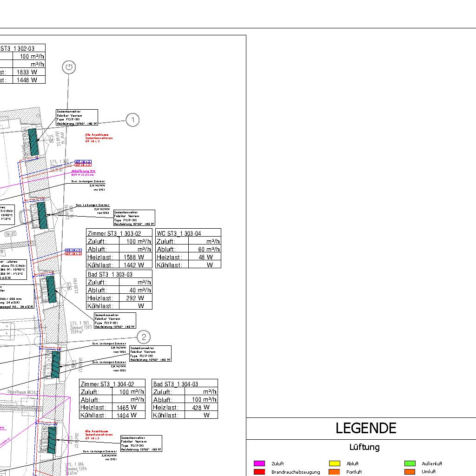476x476 pixels.
Task: Click grid axis bubble number 1
Action: [x=132, y=120]
